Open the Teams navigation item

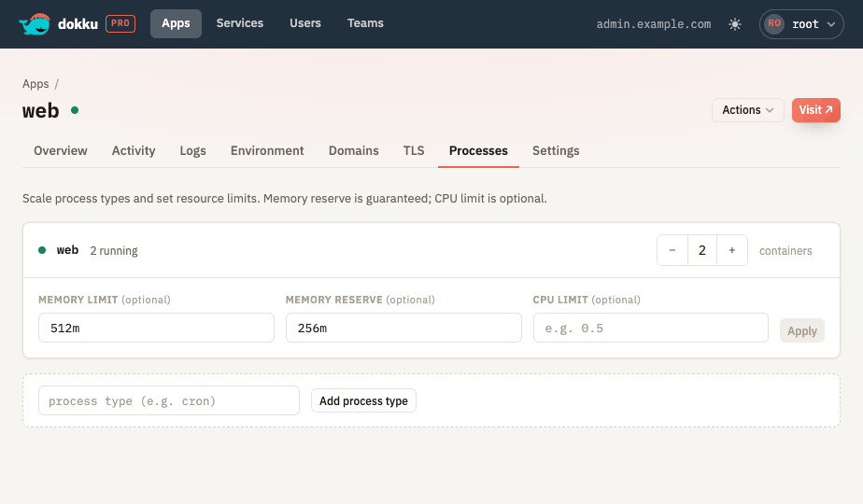365,23
